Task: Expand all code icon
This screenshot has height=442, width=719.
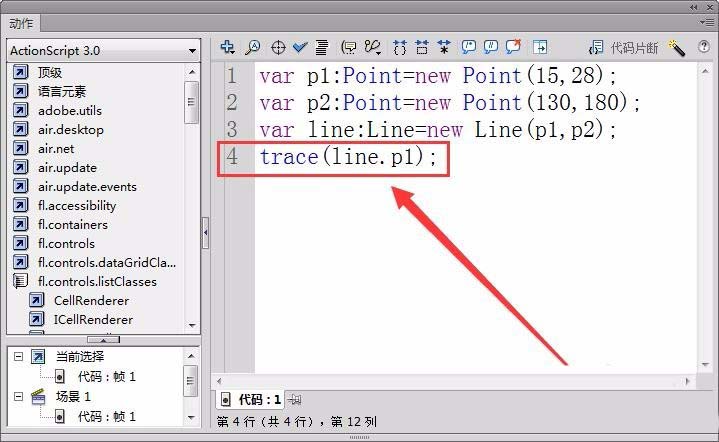Action: pyautogui.click(x=443, y=47)
